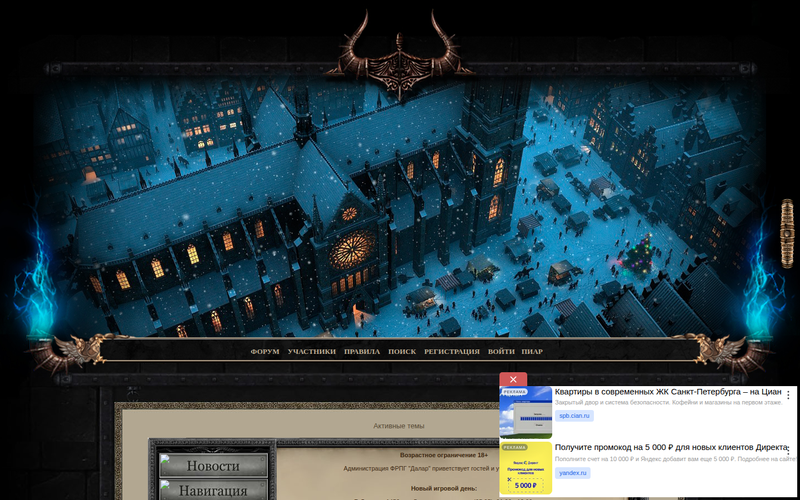Click the РЕГИСТРАЦИЯ registration link

[451, 352]
